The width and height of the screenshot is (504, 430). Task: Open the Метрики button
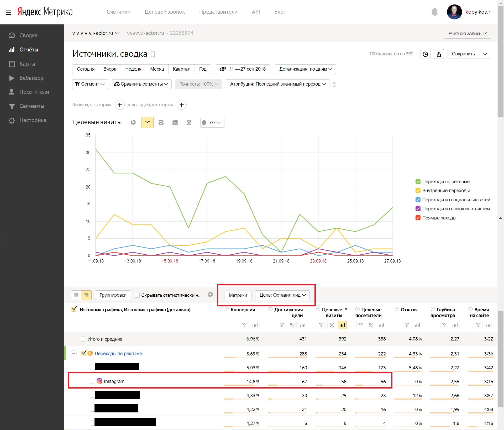[x=238, y=295]
